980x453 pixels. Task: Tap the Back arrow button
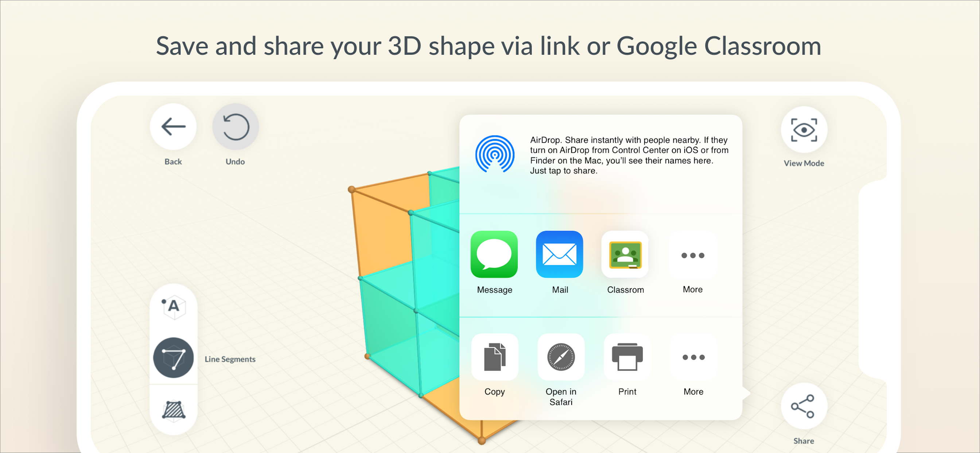point(173,127)
